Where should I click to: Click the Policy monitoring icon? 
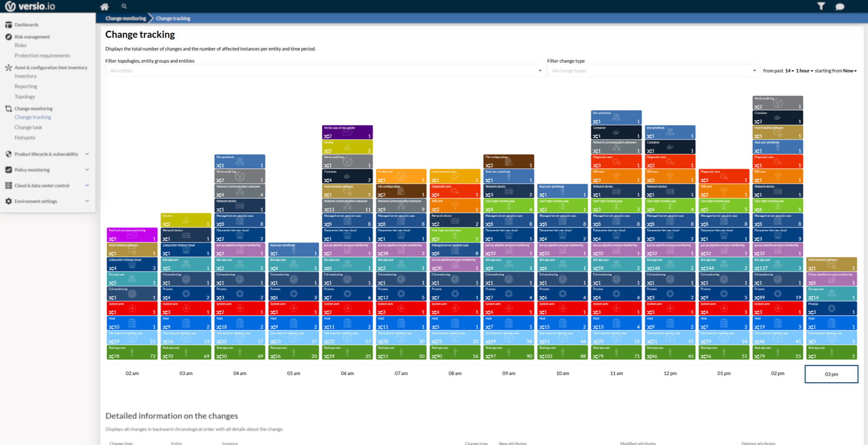pos(8,170)
